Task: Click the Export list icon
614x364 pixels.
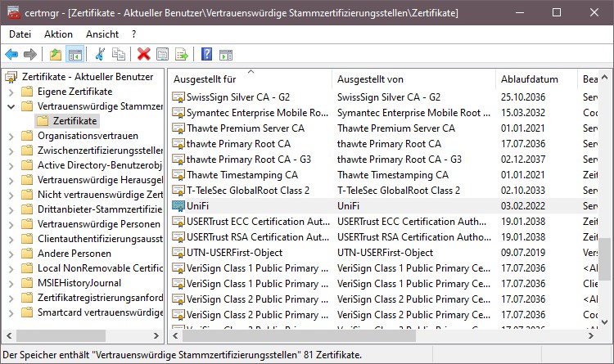Action: click(x=182, y=54)
